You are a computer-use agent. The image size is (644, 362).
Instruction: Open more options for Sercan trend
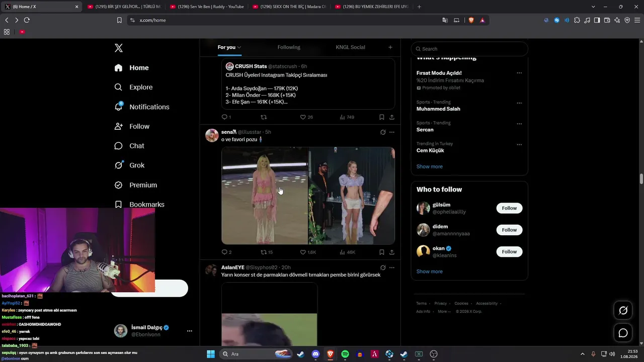click(519, 124)
